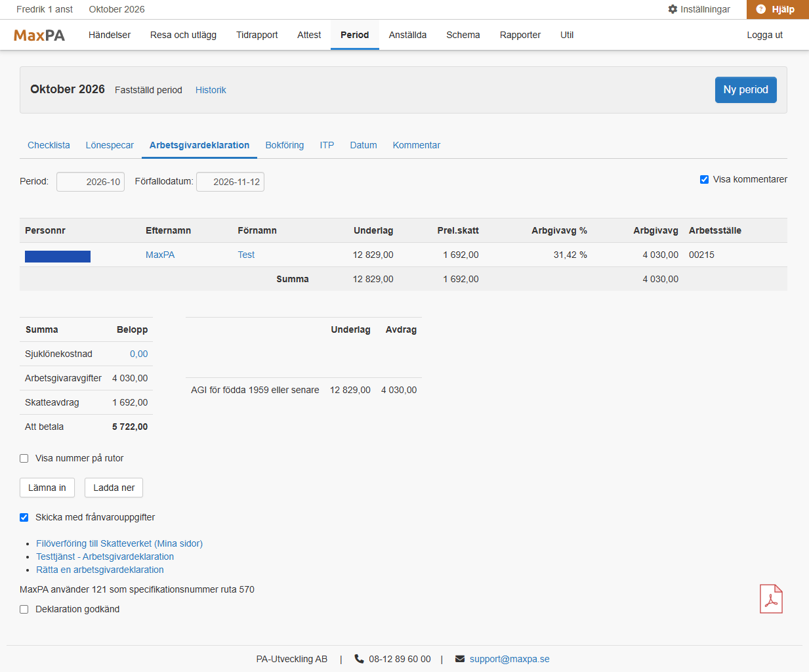This screenshot has width=809, height=672.
Task: Click the Arbetsställe value 00215
Action: (x=701, y=255)
